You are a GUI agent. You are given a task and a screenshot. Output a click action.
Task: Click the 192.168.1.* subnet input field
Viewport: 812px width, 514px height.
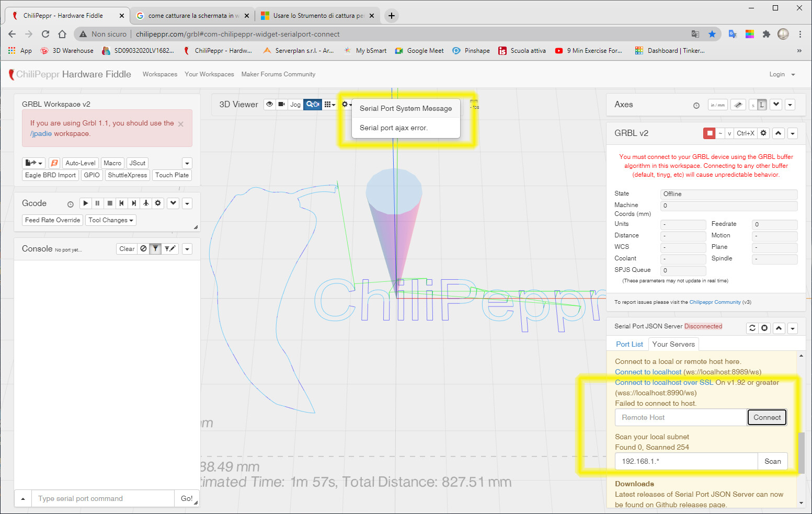click(x=686, y=461)
